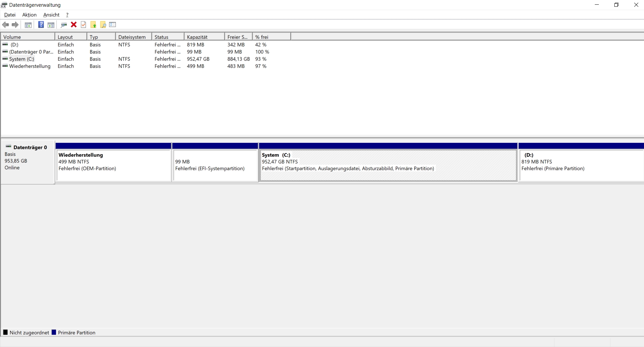Click the 499 MB capacity cell
This screenshot has height=347, width=644.
[x=195, y=66]
